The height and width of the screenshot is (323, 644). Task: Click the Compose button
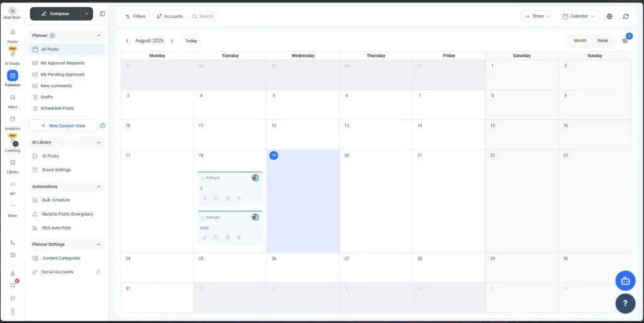coord(55,14)
